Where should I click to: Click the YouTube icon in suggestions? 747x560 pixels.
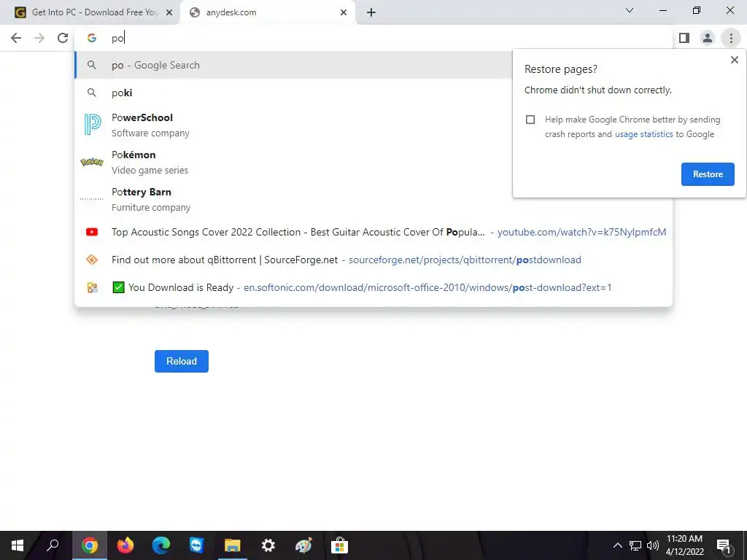91,232
